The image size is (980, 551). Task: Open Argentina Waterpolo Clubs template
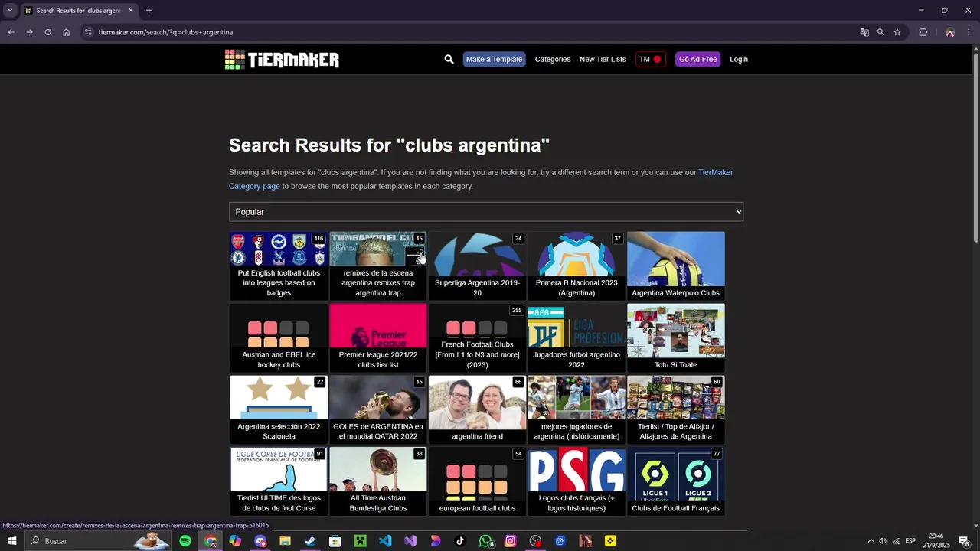click(675, 266)
